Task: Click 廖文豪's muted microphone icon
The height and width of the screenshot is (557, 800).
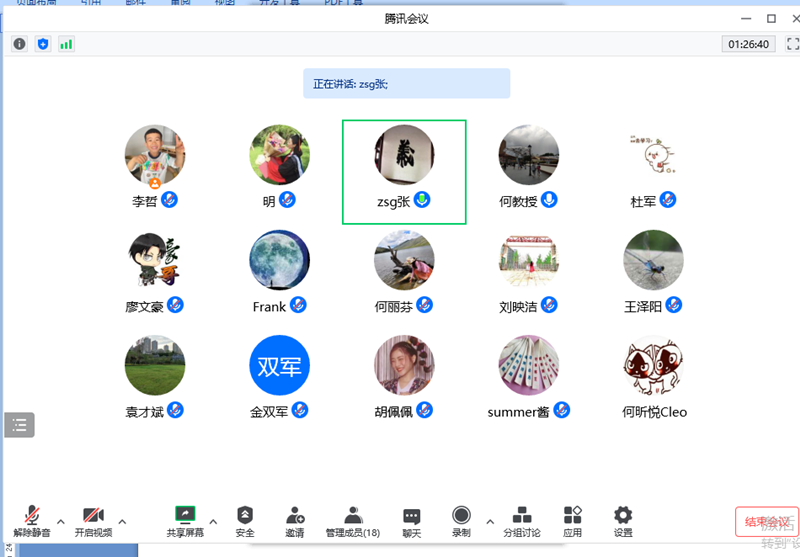Action: click(175, 305)
